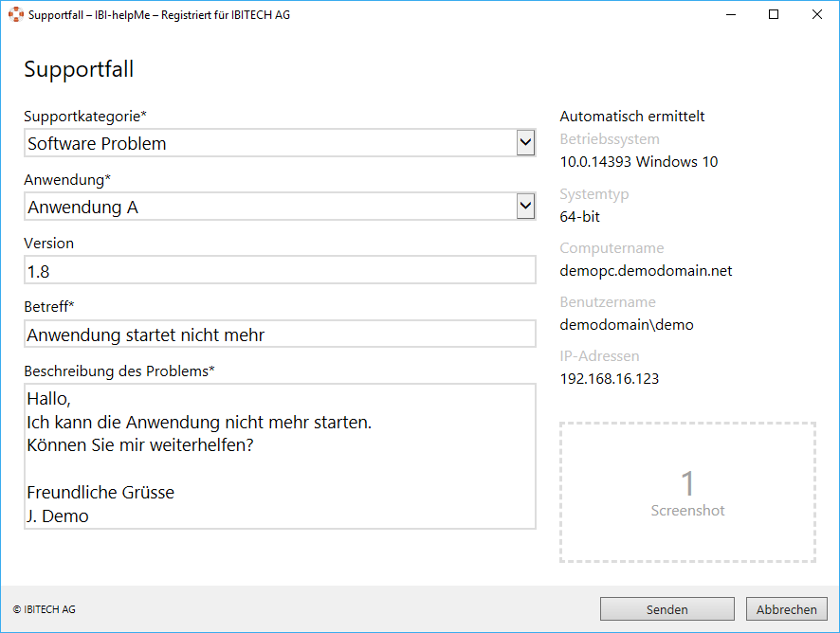840x633 pixels.
Task: Focus the Version field containing 1.8
Action: 280,271
